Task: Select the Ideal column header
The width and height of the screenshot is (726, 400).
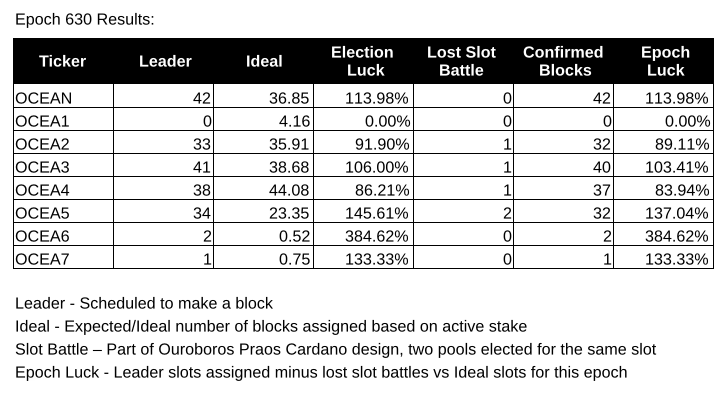Action: [263, 61]
